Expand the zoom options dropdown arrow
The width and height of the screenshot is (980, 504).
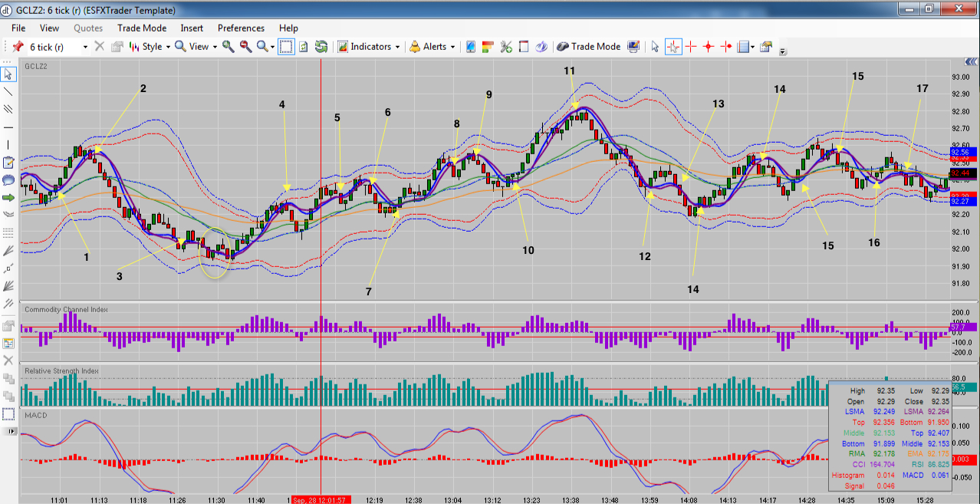pos(272,47)
